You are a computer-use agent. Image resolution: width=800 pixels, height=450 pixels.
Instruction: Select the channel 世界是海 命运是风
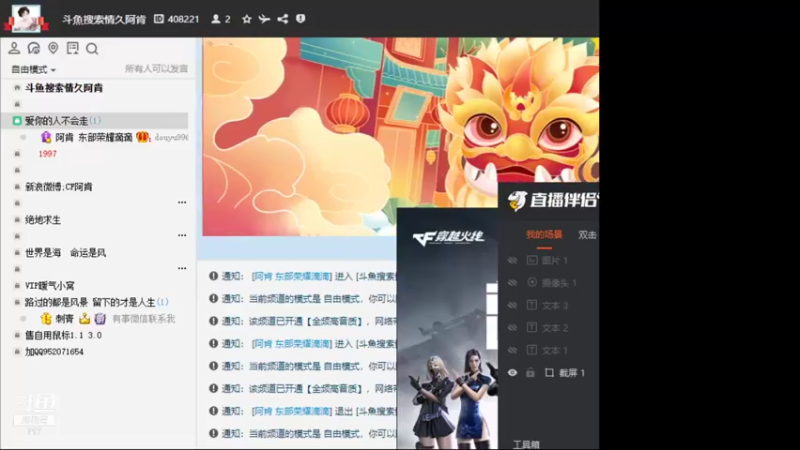point(65,253)
